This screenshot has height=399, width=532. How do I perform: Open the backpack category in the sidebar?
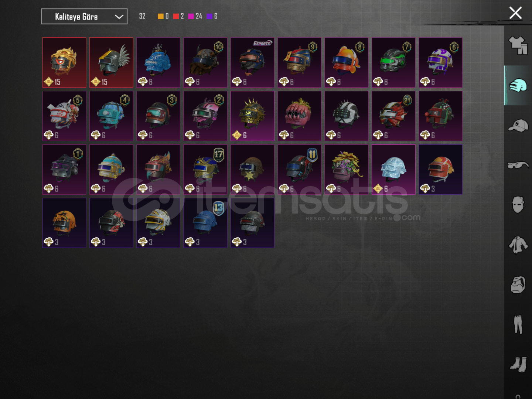518,284
